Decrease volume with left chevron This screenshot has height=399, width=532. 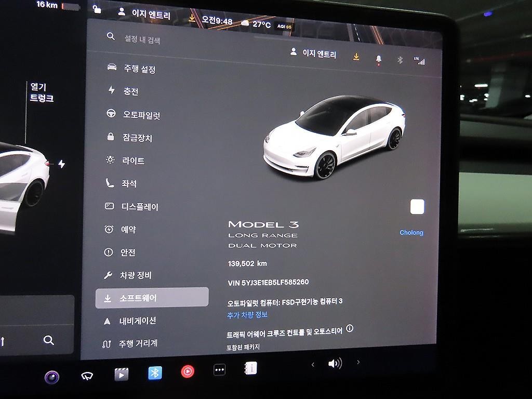pos(312,365)
